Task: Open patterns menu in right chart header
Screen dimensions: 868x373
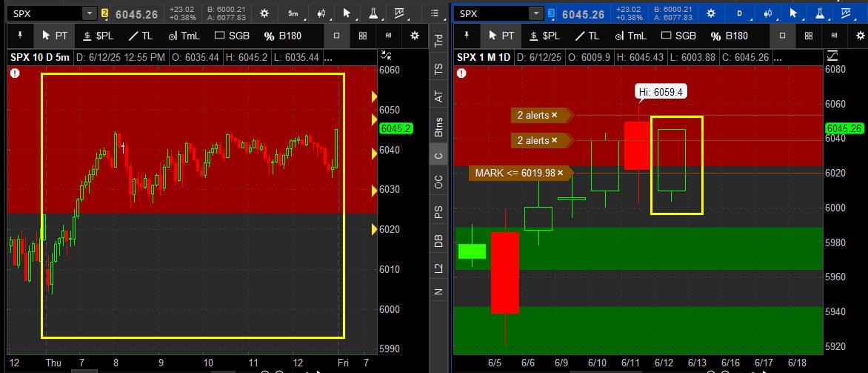Action: 847,13
